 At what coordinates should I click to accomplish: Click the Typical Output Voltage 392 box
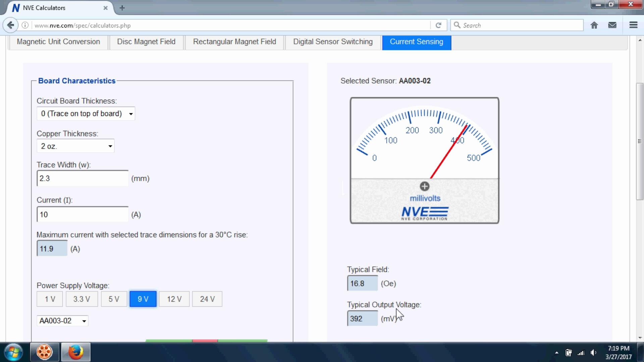click(x=362, y=318)
